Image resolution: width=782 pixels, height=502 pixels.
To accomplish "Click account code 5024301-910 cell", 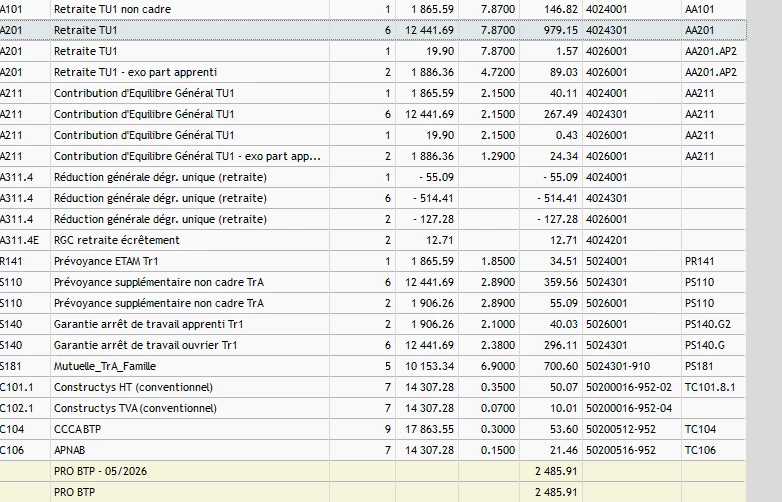I will [632, 366].
